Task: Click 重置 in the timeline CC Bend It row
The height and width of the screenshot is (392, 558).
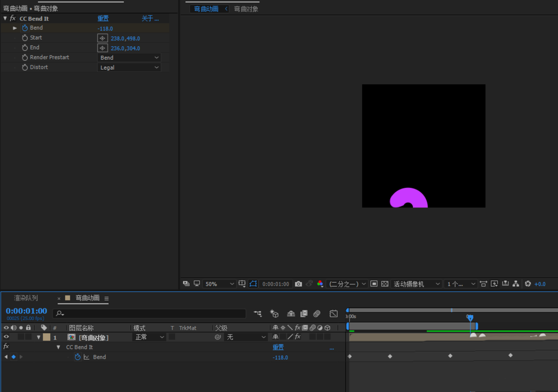Action: pos(278,347)
